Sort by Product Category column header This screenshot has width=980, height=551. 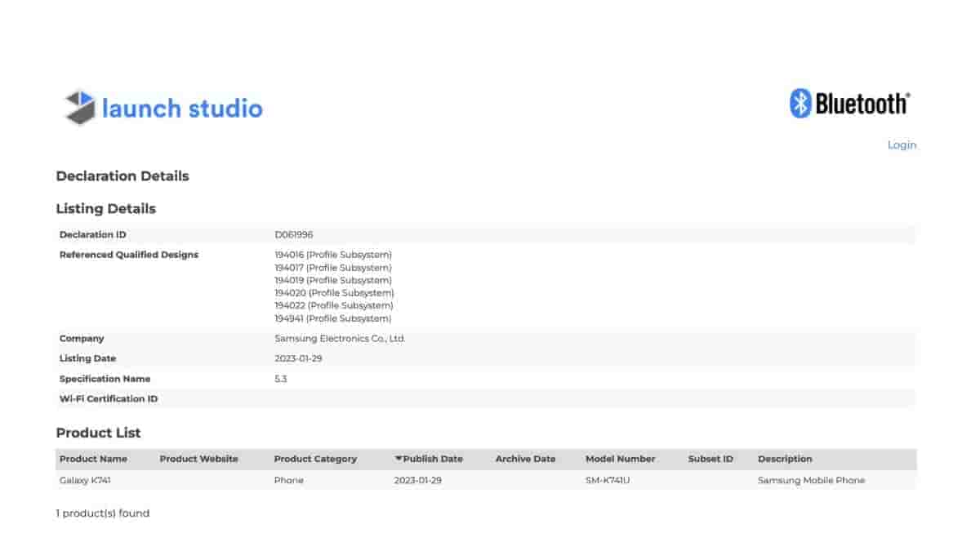(x=315, y=459)
